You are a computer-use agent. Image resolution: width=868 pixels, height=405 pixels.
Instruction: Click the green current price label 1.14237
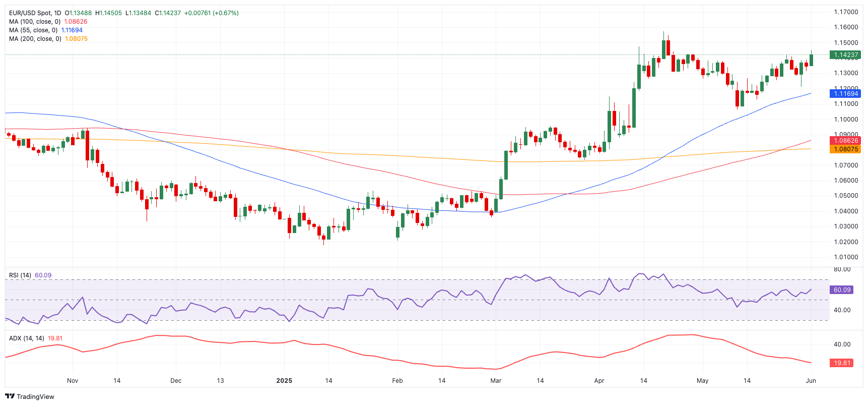click(845, 55)
